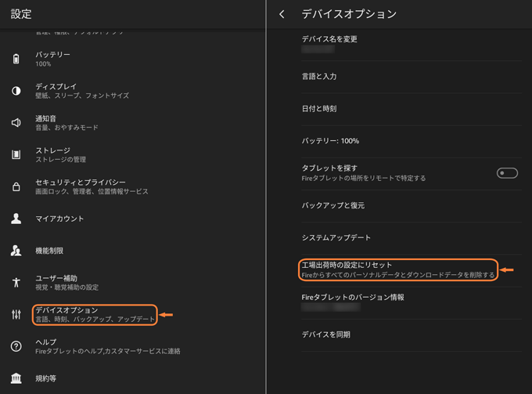Toggle the タブレットを探す switch
The height and width of the screenshot is (394, 532).
(x=507, y=173)
